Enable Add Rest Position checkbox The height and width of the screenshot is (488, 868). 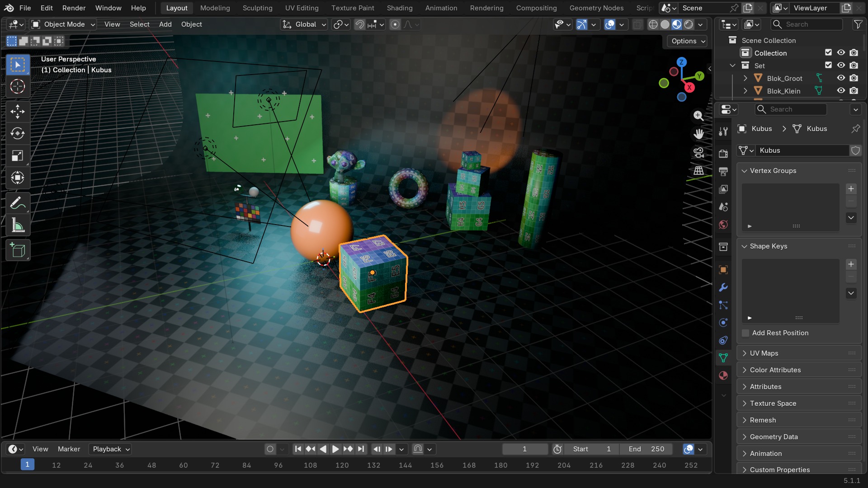point(745,333)
